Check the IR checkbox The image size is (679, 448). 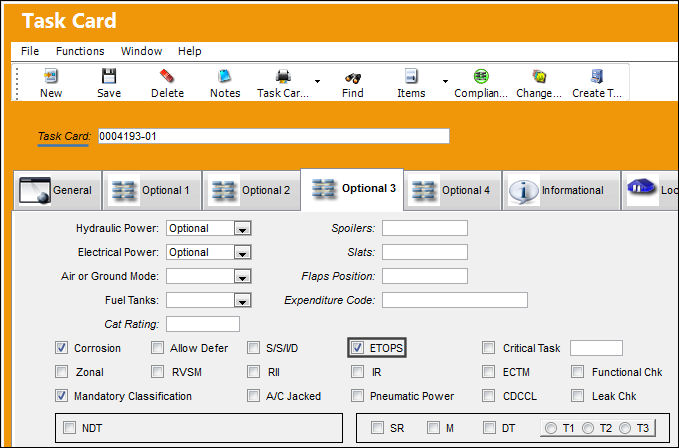pos(357,371)
